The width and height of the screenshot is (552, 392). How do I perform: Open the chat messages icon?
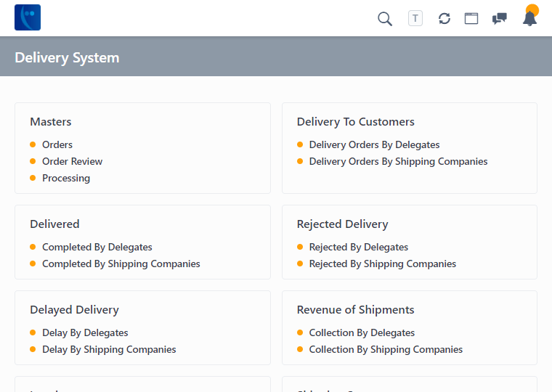click(500, 19)
